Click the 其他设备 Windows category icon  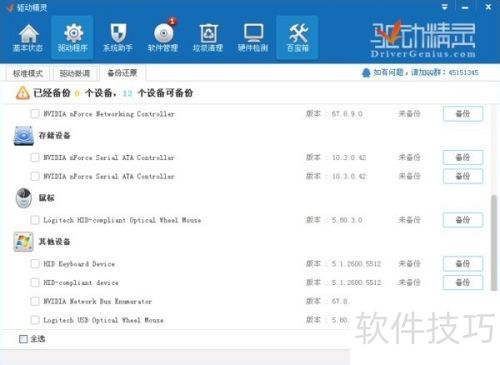tap(24, 242)
